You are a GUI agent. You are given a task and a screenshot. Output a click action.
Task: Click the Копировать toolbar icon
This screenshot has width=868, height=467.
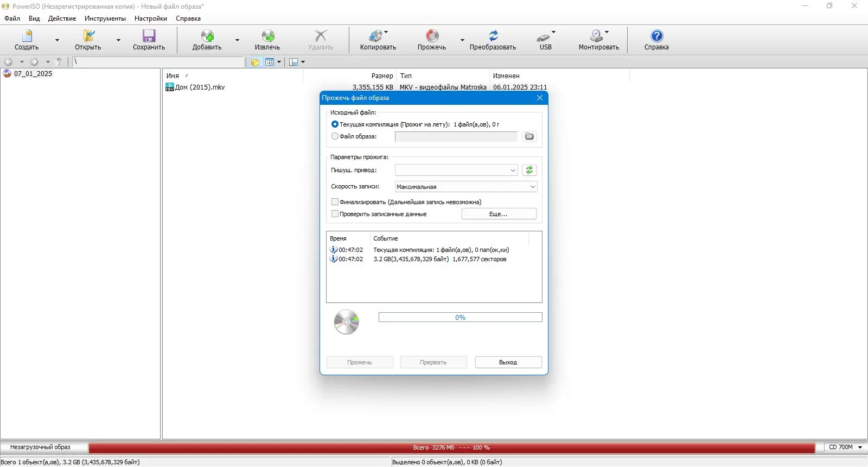pyautogui.click(x=375, y=36)
